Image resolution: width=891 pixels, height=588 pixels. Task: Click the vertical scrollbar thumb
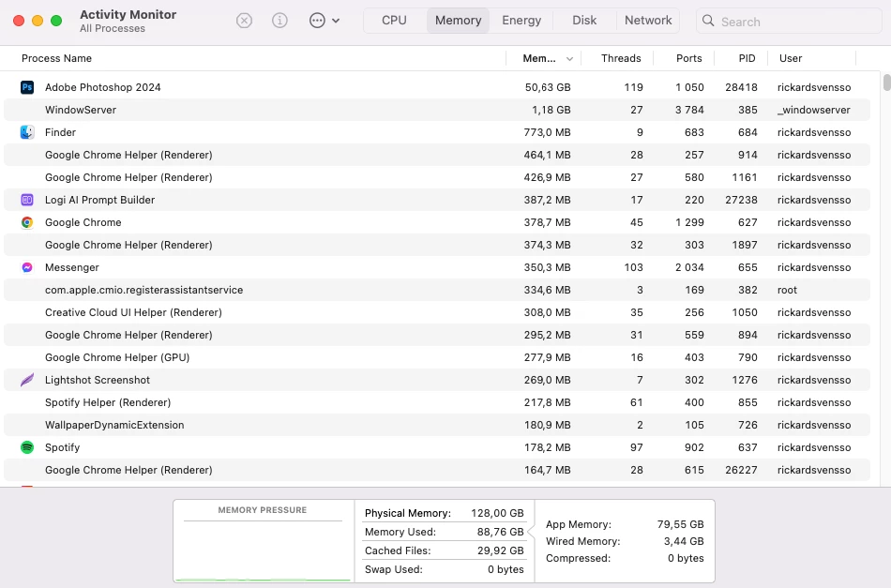[x=886, y=82]
